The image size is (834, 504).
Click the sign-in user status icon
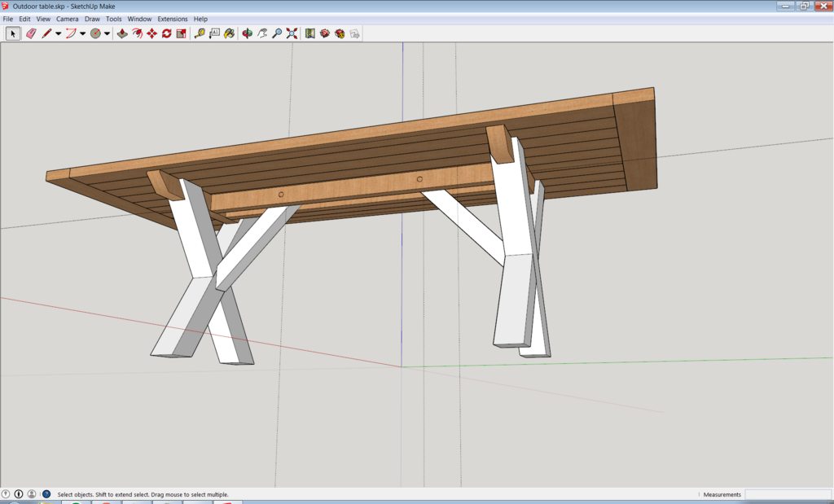(x=32, y=494)
